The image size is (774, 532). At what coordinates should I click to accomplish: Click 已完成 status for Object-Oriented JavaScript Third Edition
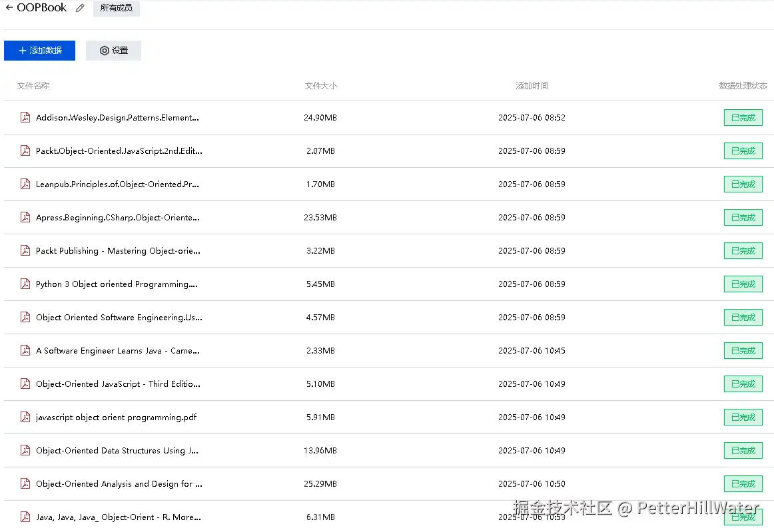point(743,384)
